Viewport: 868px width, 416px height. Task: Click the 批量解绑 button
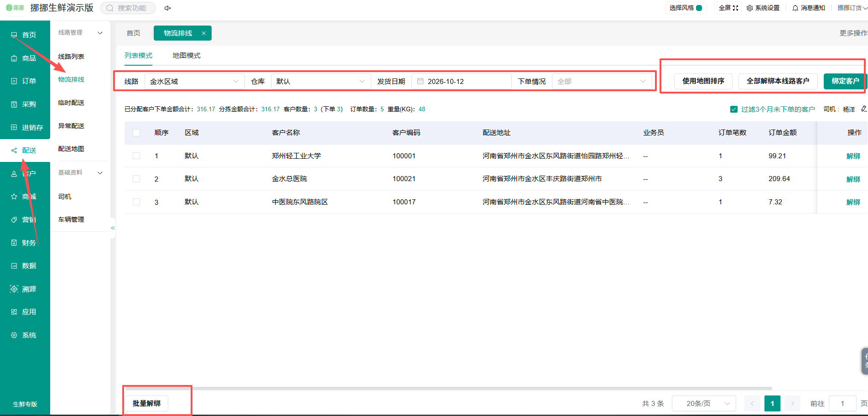[146, 403]
